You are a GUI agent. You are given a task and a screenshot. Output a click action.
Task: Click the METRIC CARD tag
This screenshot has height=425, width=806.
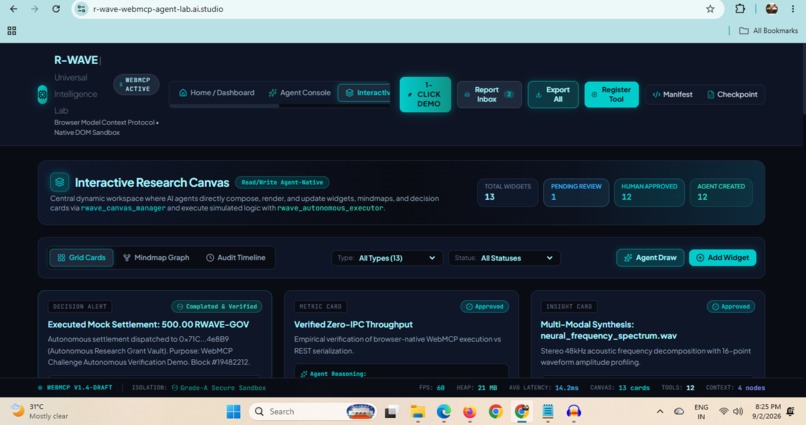[320, 307]
